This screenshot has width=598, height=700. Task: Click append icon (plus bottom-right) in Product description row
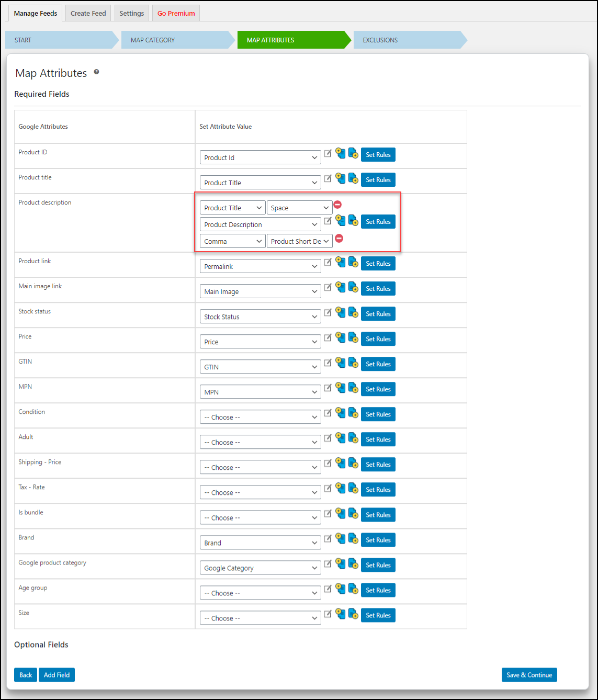(353, 220)
